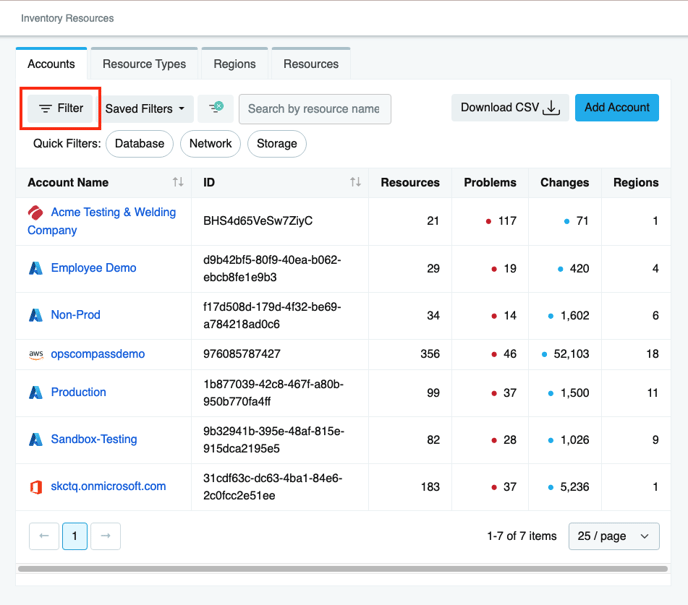Click resources count 99 for Production

433,393
